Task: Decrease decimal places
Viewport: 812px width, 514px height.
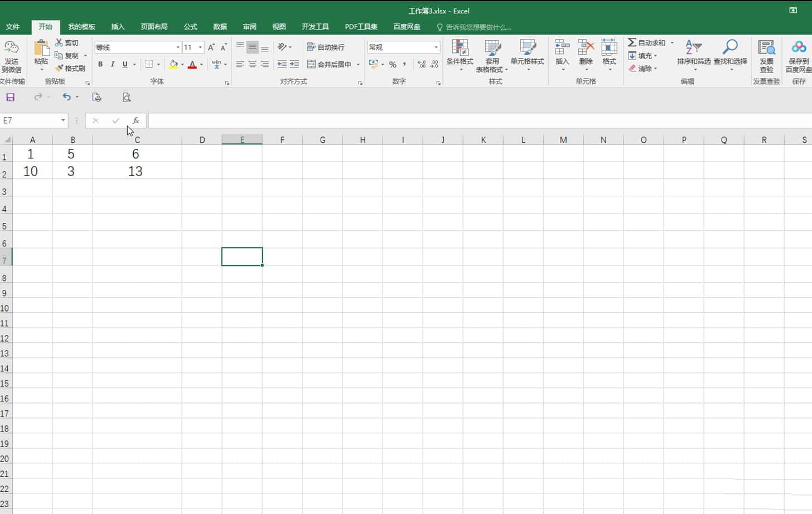Action: (x=434, y=65)
